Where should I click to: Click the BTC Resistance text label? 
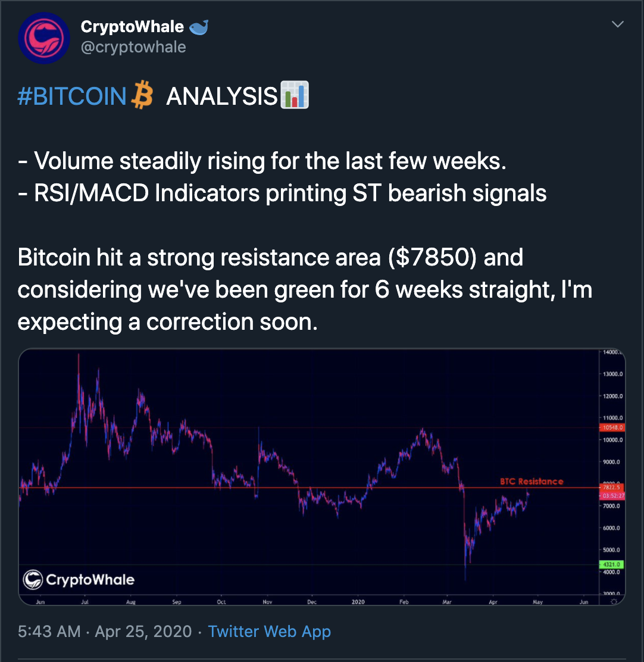coord(532,481)
